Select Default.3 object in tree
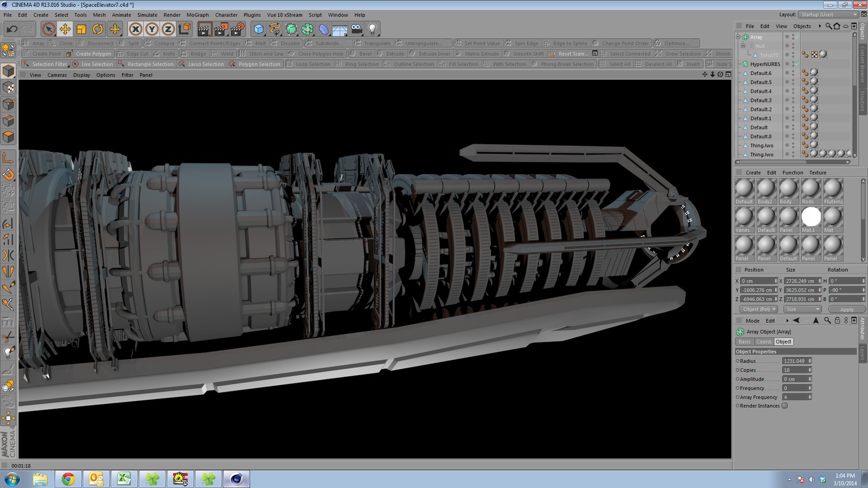 761,100
